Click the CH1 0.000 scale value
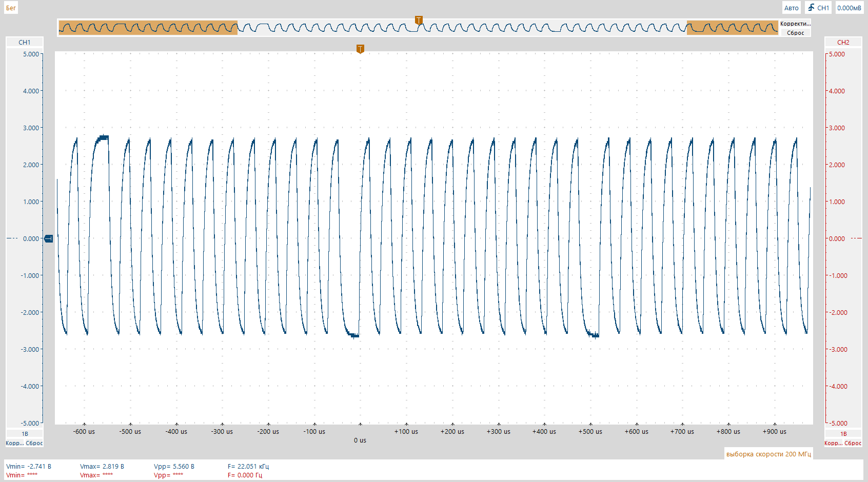Screen dimensions: 868x482 point(31,238)
